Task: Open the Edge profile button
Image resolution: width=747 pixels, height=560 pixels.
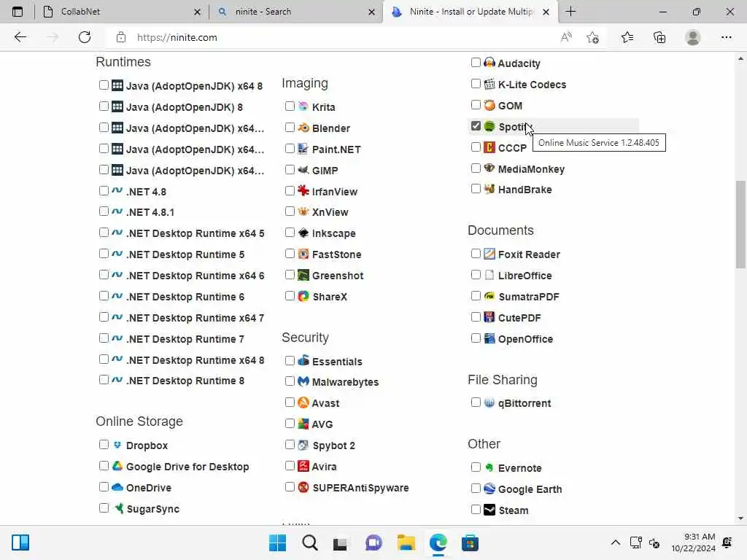Action: (693, 37)
